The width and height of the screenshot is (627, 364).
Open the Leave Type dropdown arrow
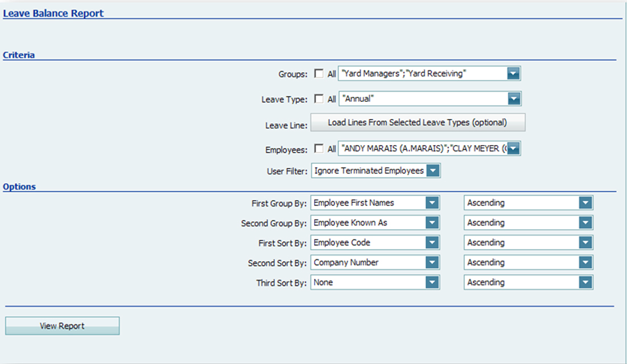tap(514, 98)
